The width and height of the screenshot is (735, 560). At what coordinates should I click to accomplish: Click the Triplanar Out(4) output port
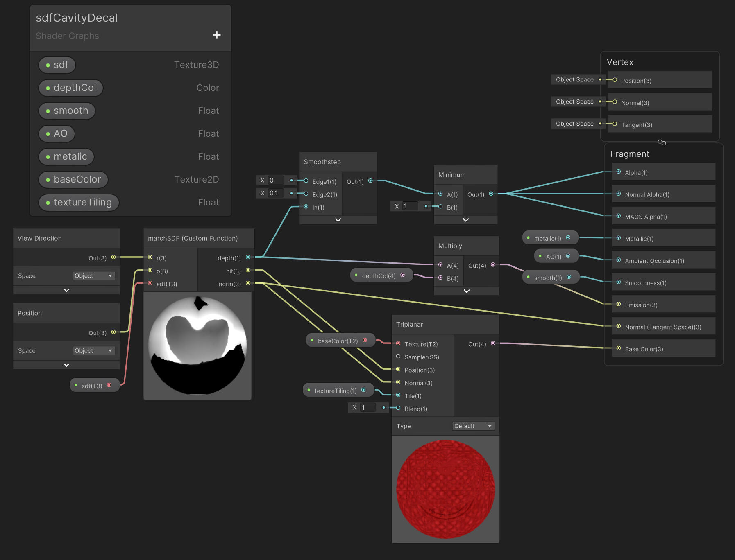coord(493,343)
